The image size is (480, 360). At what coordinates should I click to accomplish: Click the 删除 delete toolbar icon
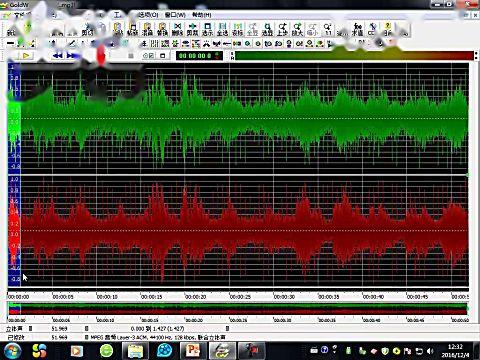pyautogui.click(x=177, y=29)
